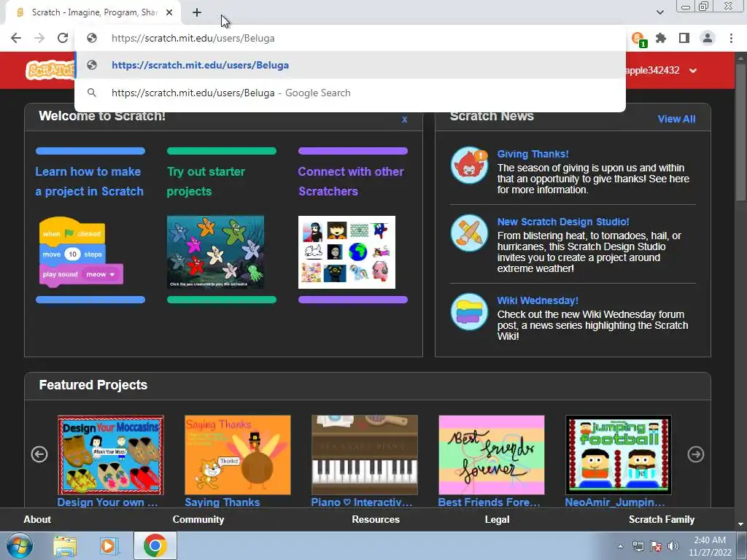Click the 'Saying Thanks' project title

point(222,502)
